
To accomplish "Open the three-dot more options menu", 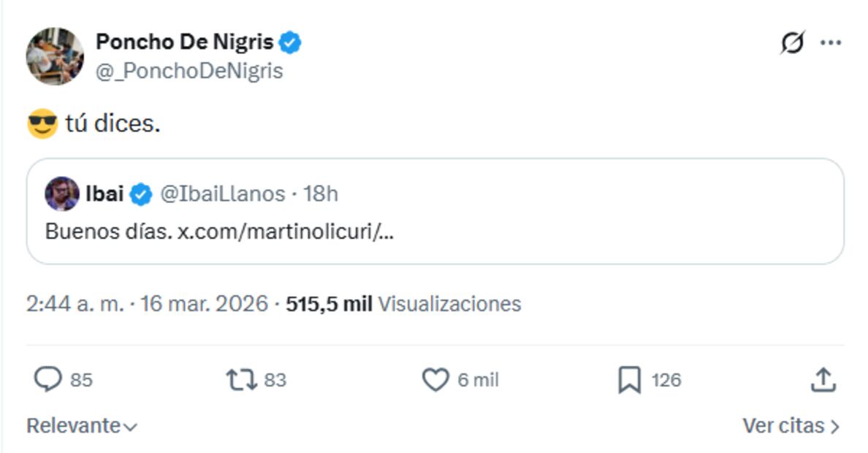I will click(829, 42).
